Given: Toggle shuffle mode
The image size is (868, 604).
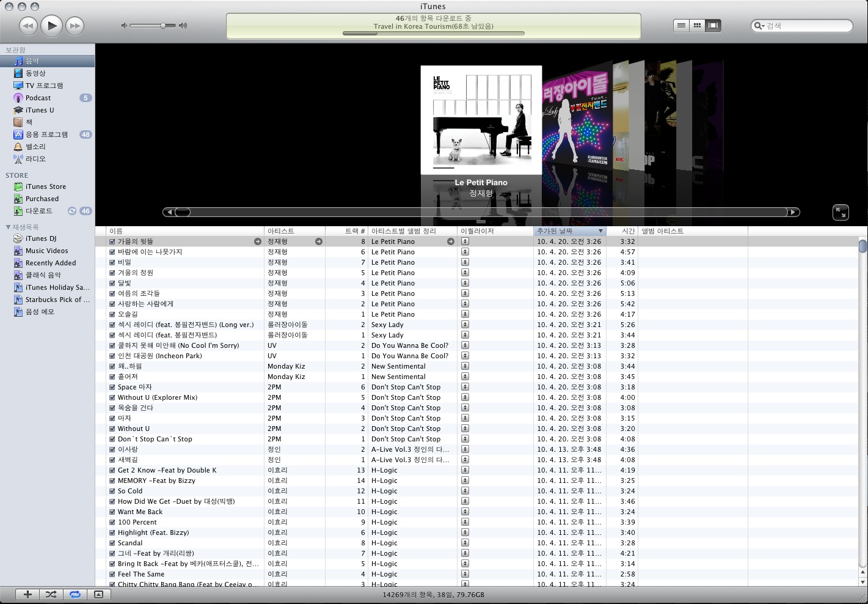Looking at the screenshot, I should pyautogui.click(x=51, y=594).
